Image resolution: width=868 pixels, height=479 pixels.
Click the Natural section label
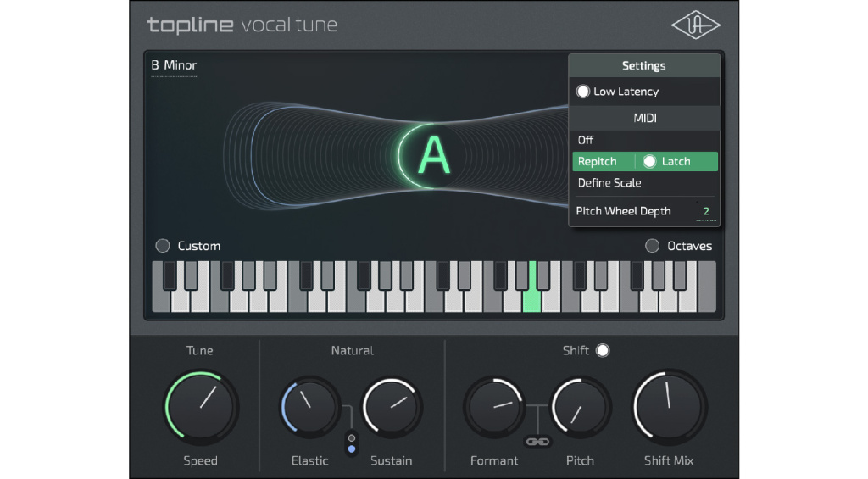point(353,350)
